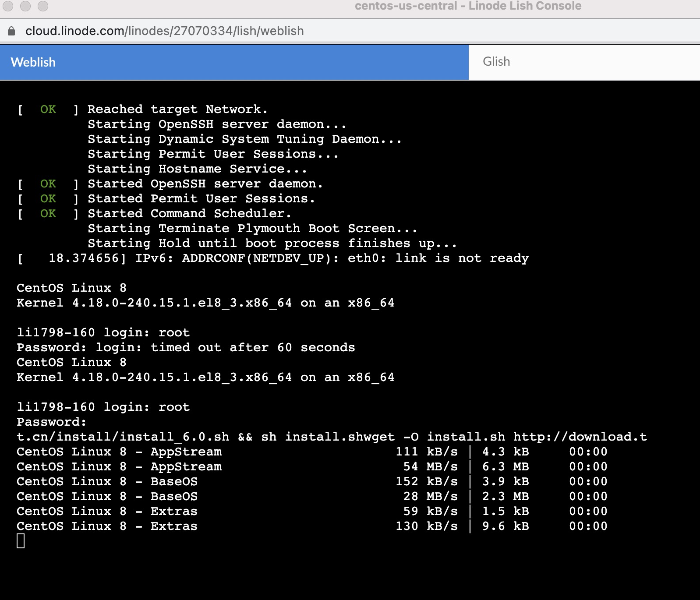This screenshot has height=600, width=700.
Task: Click the terminal cursor block at the prompt
Action: 21,541
